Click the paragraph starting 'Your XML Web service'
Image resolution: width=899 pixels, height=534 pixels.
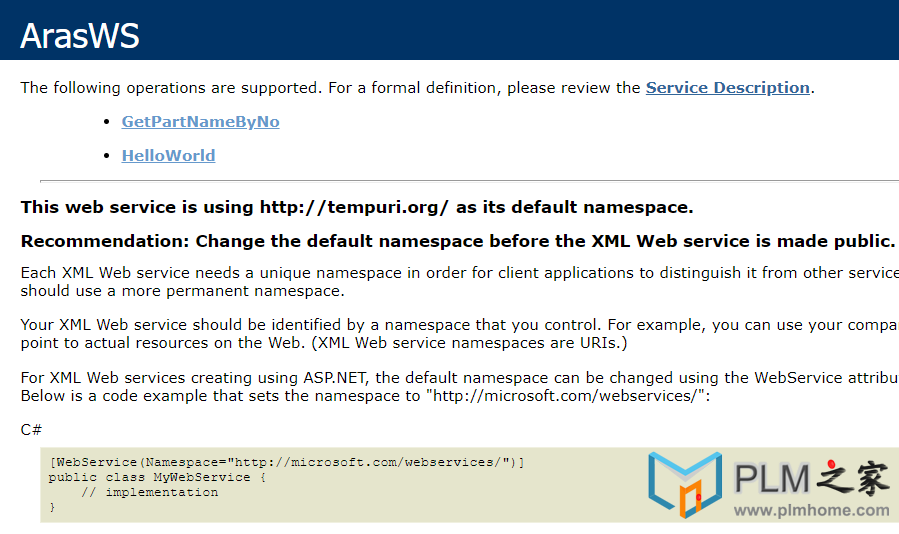460,334
